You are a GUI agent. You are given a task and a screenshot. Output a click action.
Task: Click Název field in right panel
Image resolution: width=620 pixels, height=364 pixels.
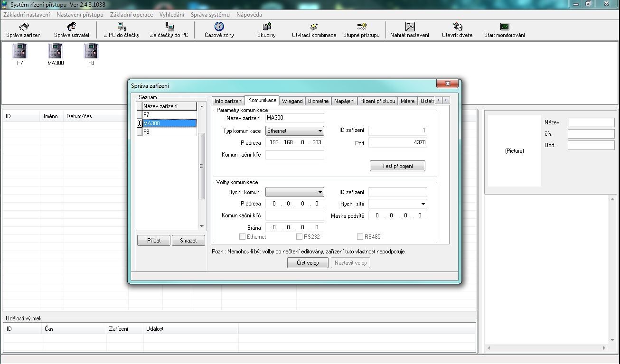591,122
